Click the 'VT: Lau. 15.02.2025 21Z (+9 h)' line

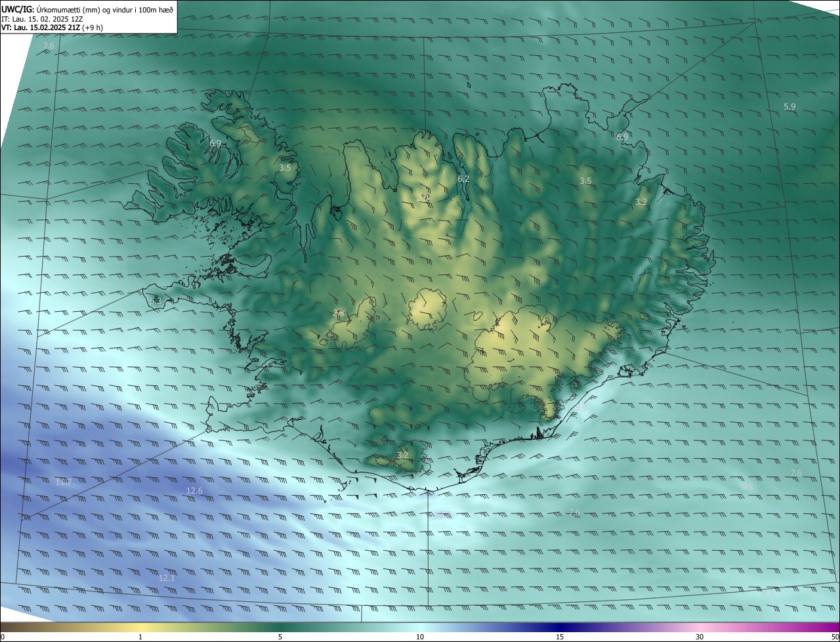tap(52, 28)
